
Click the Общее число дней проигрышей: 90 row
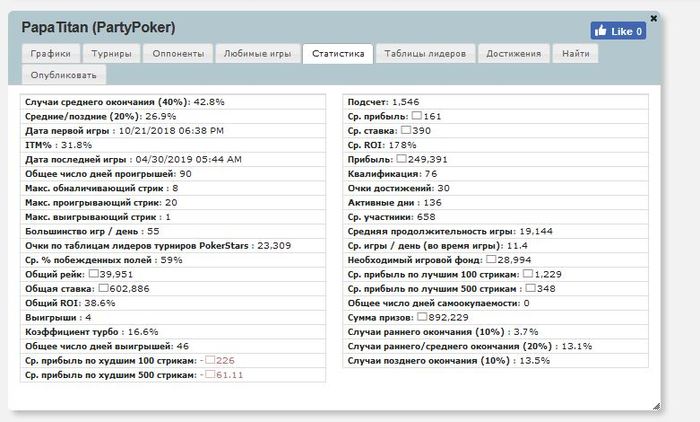pyautogui.click(x=173, y=174)
